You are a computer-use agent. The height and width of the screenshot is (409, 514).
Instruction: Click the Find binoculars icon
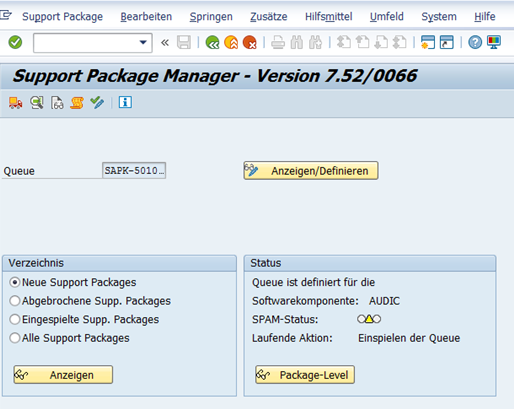point(297,42)
